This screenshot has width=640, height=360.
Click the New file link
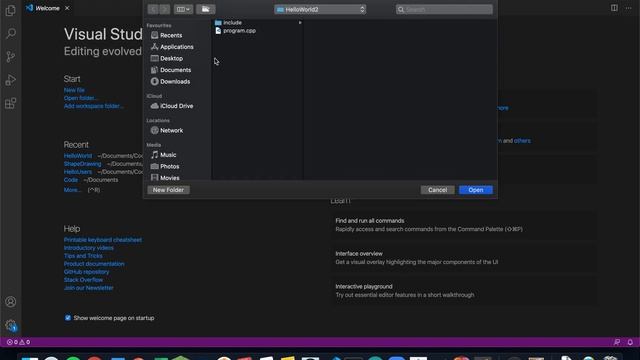coord(74,90)
